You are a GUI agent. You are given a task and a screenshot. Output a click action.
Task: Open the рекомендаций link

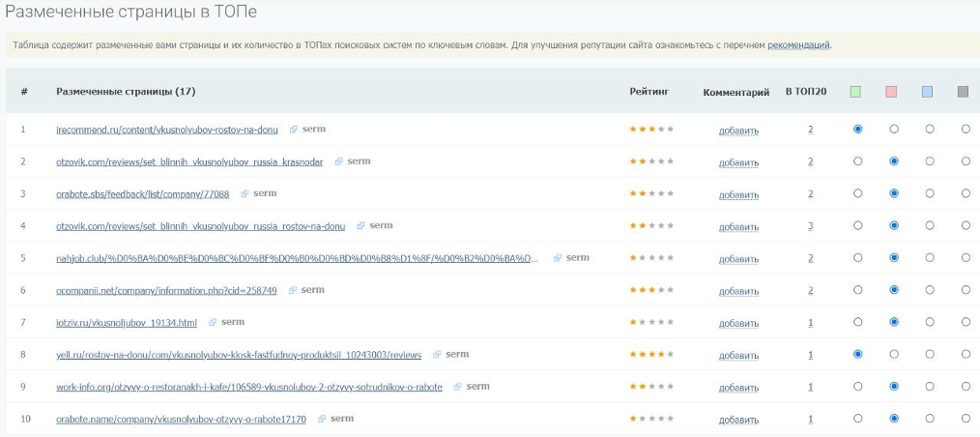tap(798, 44)
